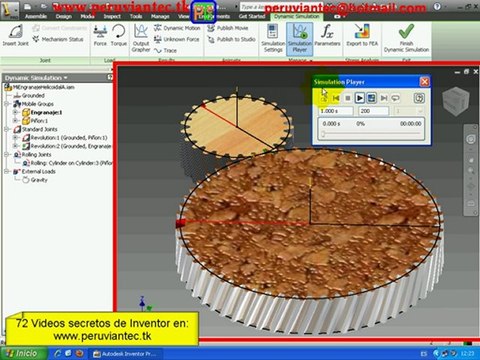Toggle screen refresh button in Simulation Player
Viewport: 480px width, 360px height.
coord(371,98)
